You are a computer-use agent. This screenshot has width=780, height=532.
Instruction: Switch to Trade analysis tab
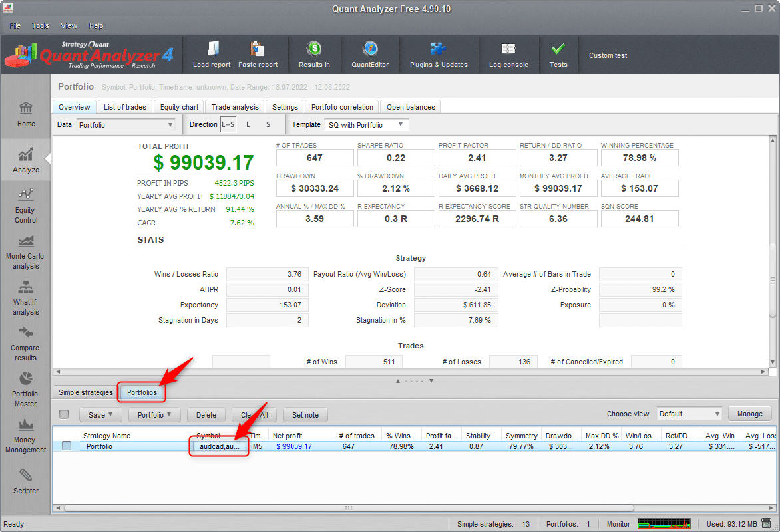pos(235,107)
